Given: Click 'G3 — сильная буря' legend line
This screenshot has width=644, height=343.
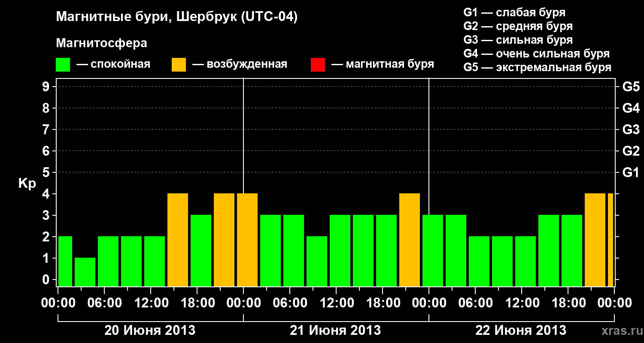Looking at the screenshot, I should click(518, 40).
